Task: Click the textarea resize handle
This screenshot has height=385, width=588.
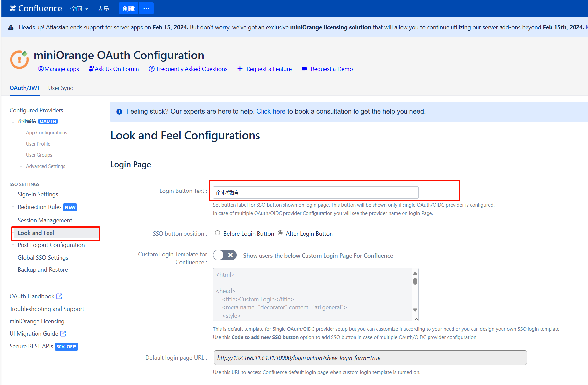Action: (x=416, y=319)
